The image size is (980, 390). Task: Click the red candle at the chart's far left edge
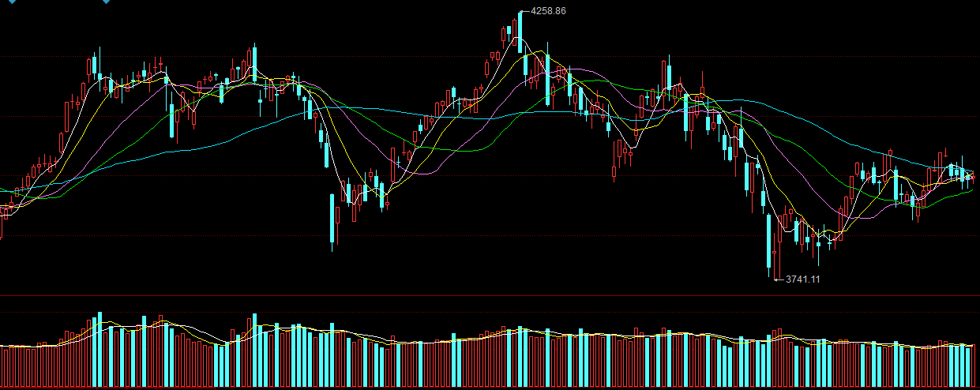[x=1, y=225]
